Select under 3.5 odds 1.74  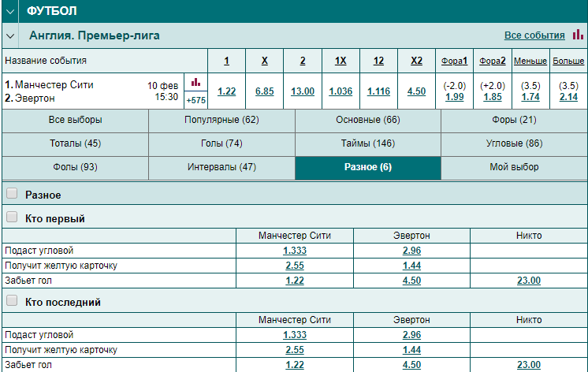[530, 97]
